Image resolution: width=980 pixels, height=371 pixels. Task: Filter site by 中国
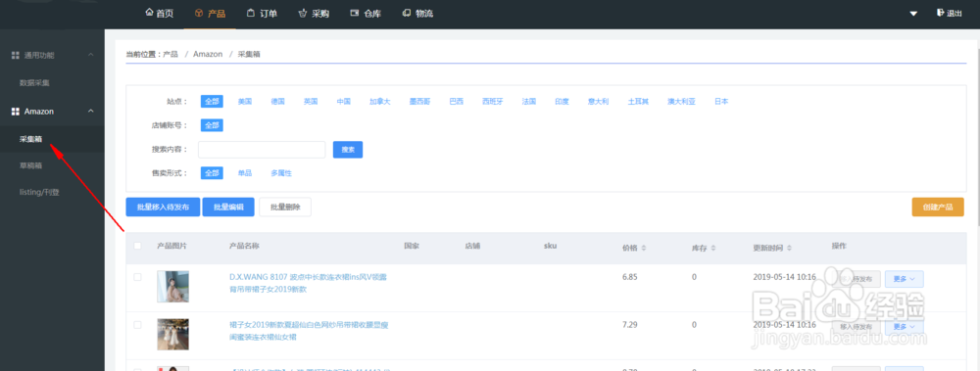click(344, 101)
